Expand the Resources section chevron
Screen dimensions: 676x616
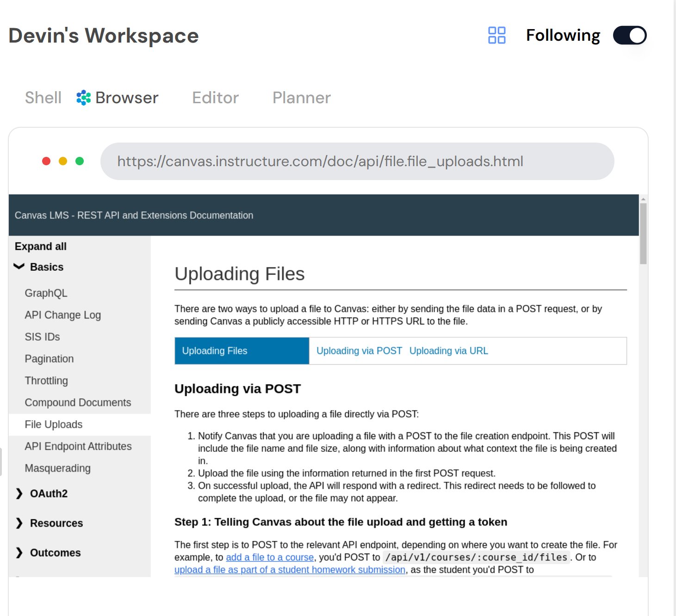click(19, 523)
